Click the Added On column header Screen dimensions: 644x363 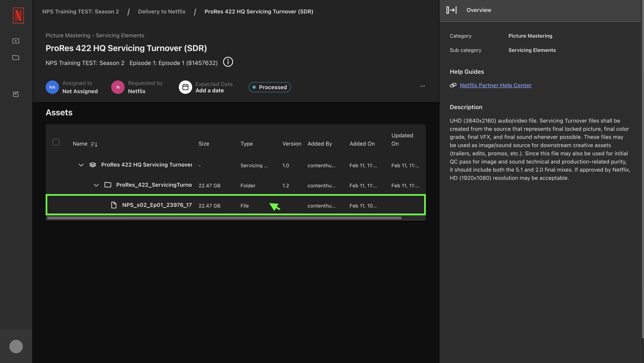click(x=362, y=144)
